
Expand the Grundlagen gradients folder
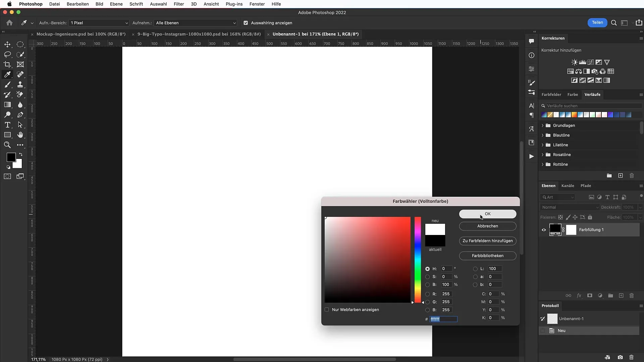(x=543, y=125)
